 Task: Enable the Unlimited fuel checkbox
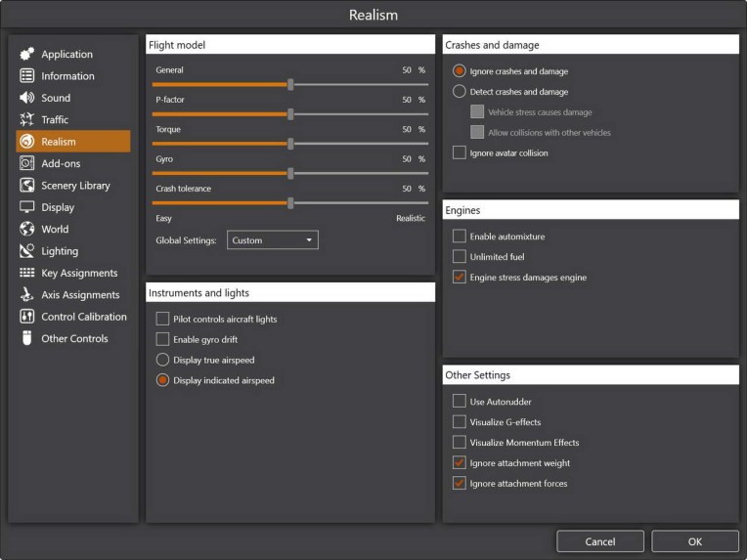coord(460,257)
